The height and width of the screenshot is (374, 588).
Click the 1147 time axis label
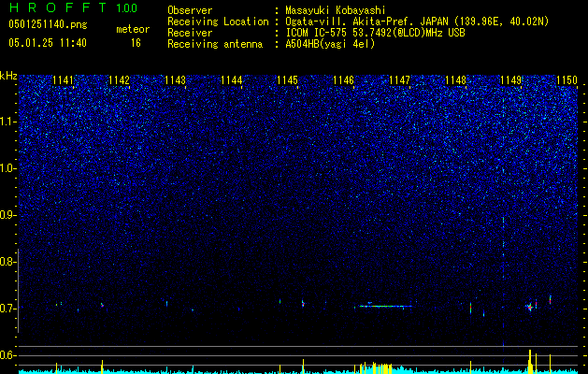pos(400,80)
